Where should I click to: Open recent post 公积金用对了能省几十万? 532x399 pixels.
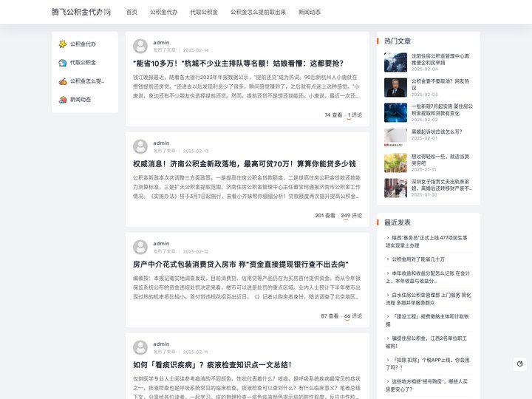[418, 259]
